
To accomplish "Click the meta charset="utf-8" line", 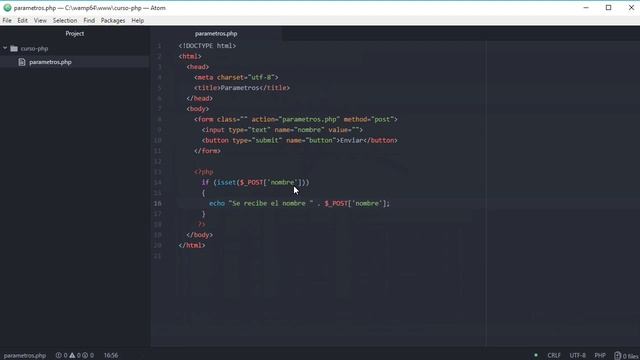I will (x=236, y=77).
